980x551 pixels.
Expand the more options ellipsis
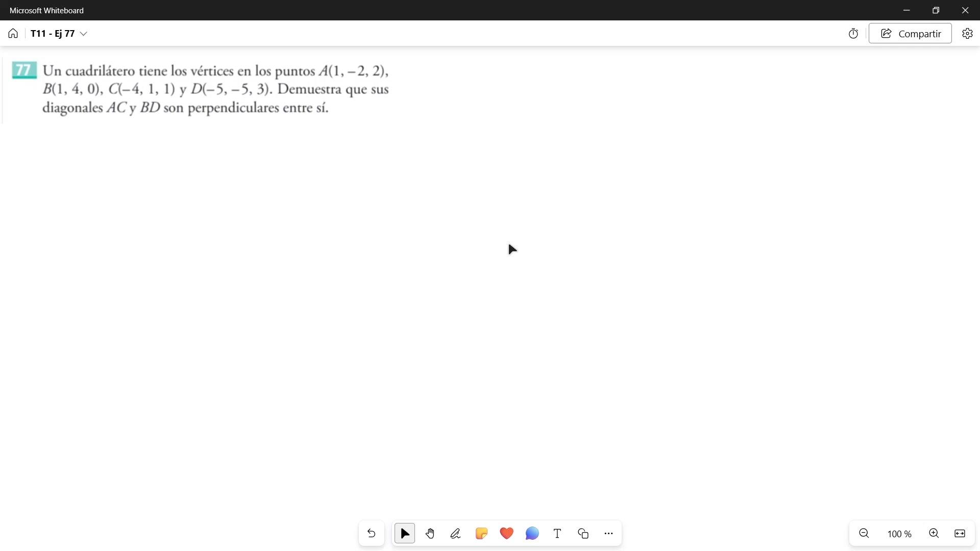(608, 534)
